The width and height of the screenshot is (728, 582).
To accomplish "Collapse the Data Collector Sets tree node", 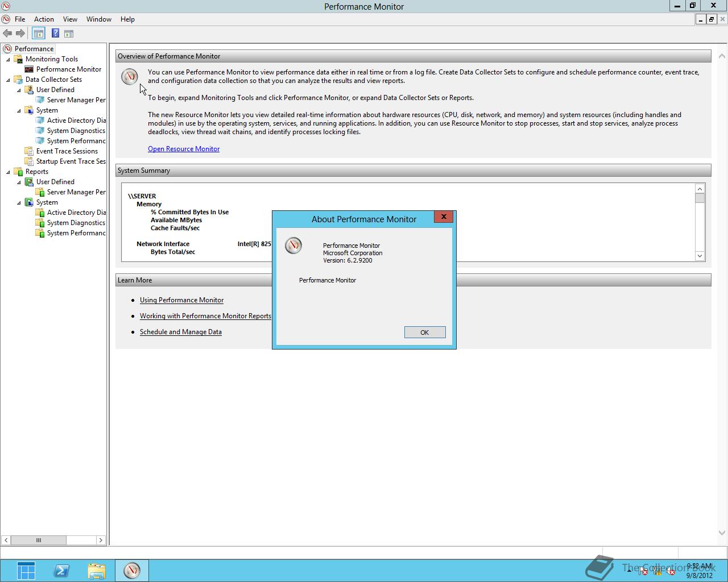I will click(8, 80).
